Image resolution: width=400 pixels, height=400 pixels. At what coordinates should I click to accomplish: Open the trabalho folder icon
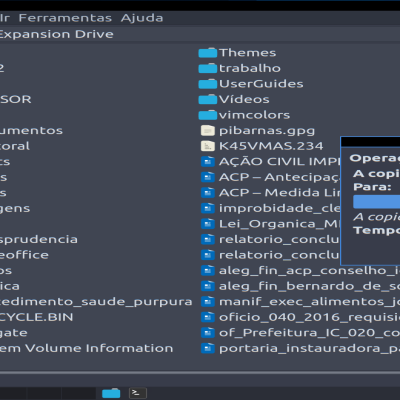coord(208,68)
